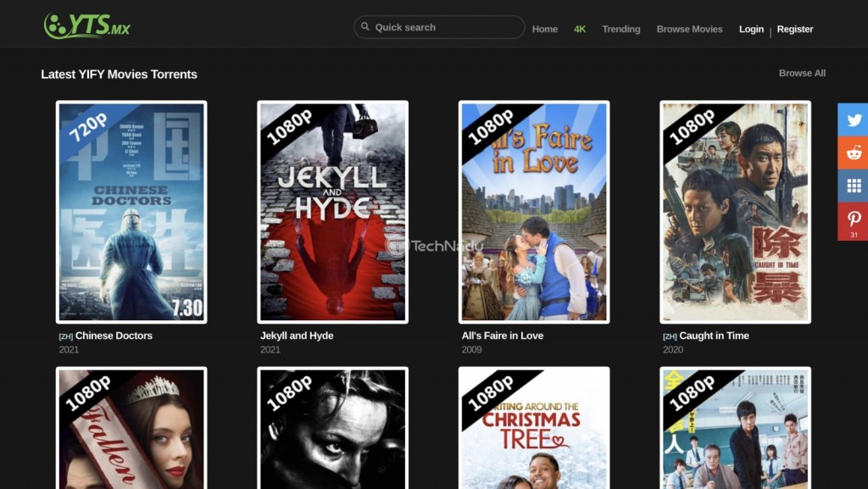Click the [ZH] tag beside Chinese Doctors
This screenshot has height=489, width=868.
click(x=66, y=336)
